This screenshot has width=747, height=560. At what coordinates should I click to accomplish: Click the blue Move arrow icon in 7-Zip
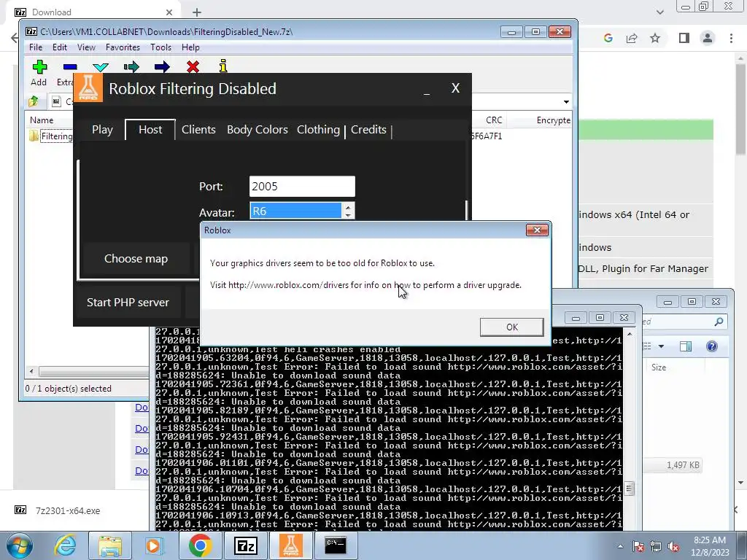tap(162, 67)
